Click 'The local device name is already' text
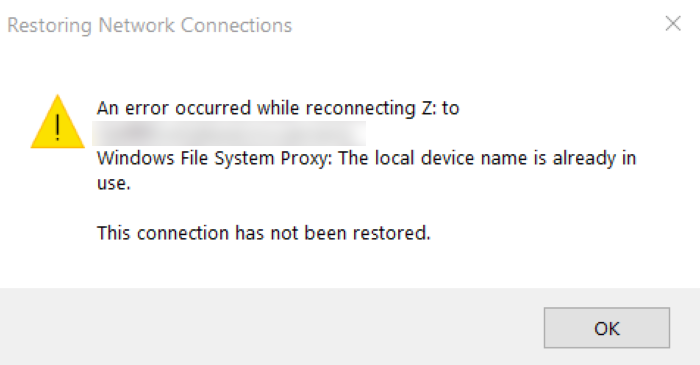 point(477,158)
